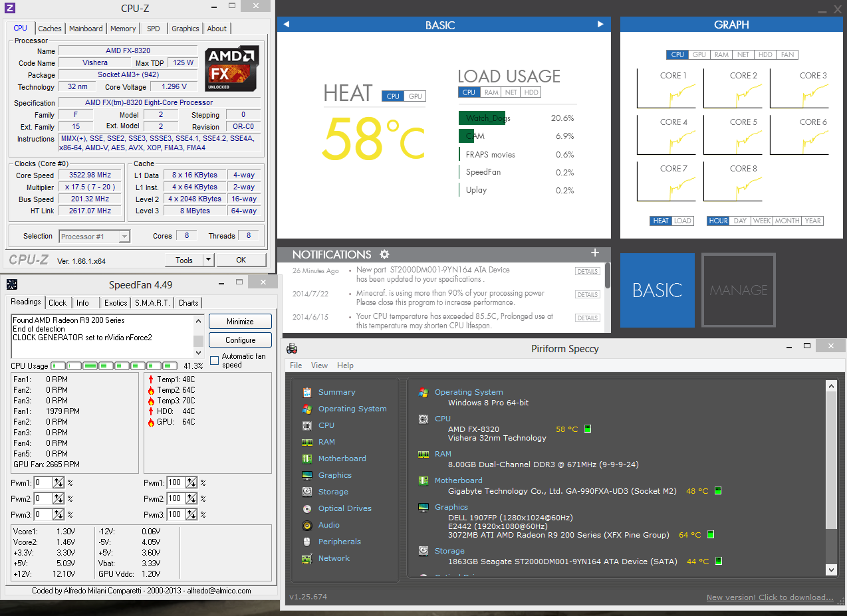This screenshot has width=847, height=616.
Task: Click the left Pwm1 value field in SpeedFan
Action: pyautogui.click(x=43, y=482)
